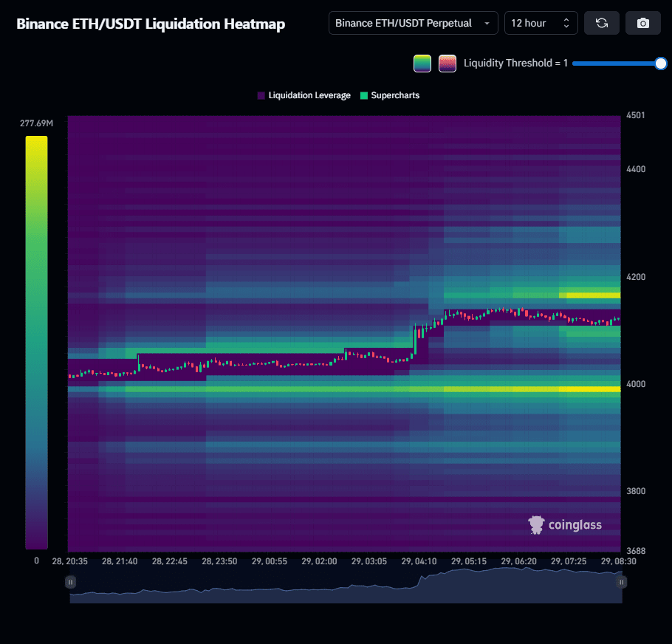Screen dimensions: 672x644
Task: Click the bright yellow liquidation band near 4000
Action: (x=589, y=388)
